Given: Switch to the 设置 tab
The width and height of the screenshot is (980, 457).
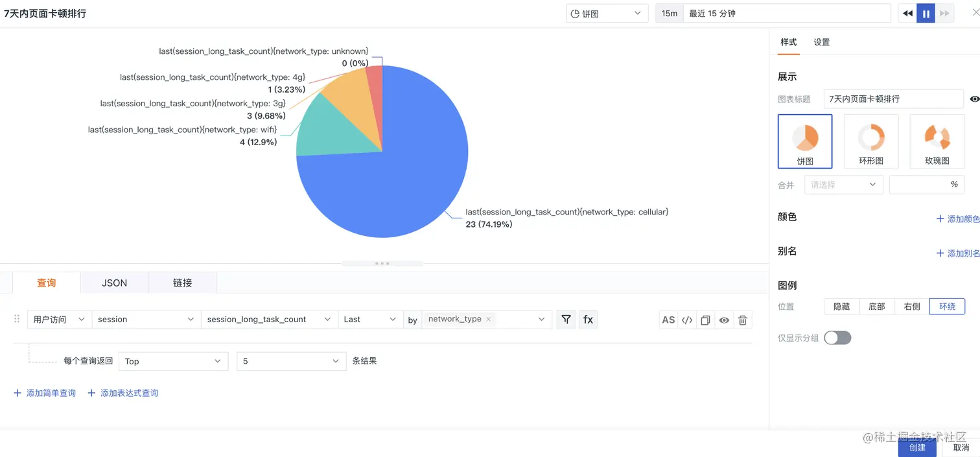Looking at the screenshot, I should point(822,42).
